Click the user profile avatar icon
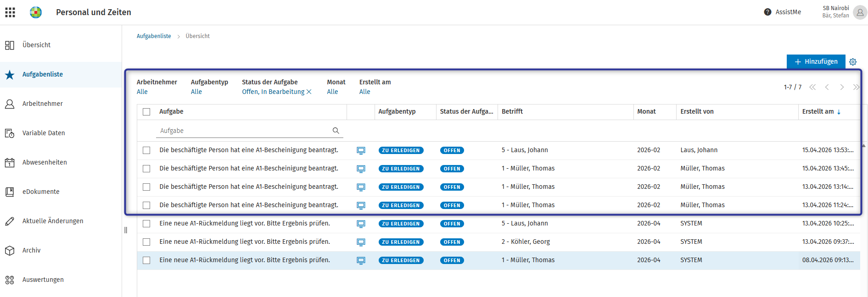868x297 pixels. pyautogui.click(x=860, y=12)
